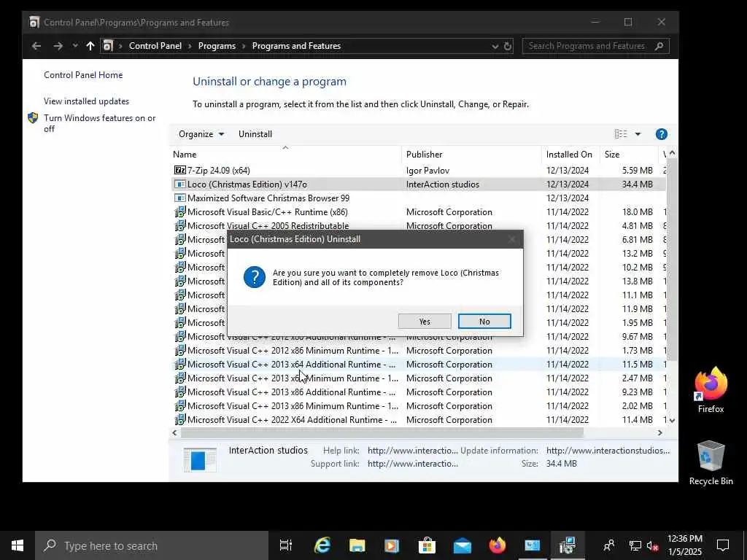Open the Recycle Bin desktop icon
The height and width of the screenshot is (560, 747).
coord(711,463)
